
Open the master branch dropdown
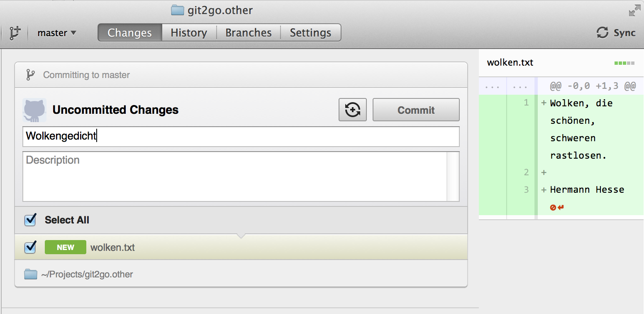pos(57,33)
